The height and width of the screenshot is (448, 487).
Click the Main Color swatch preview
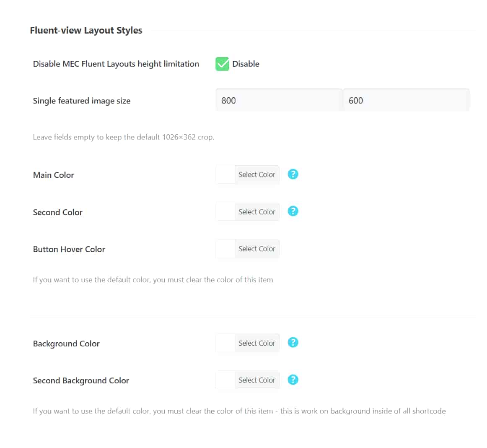click(225, 175)
